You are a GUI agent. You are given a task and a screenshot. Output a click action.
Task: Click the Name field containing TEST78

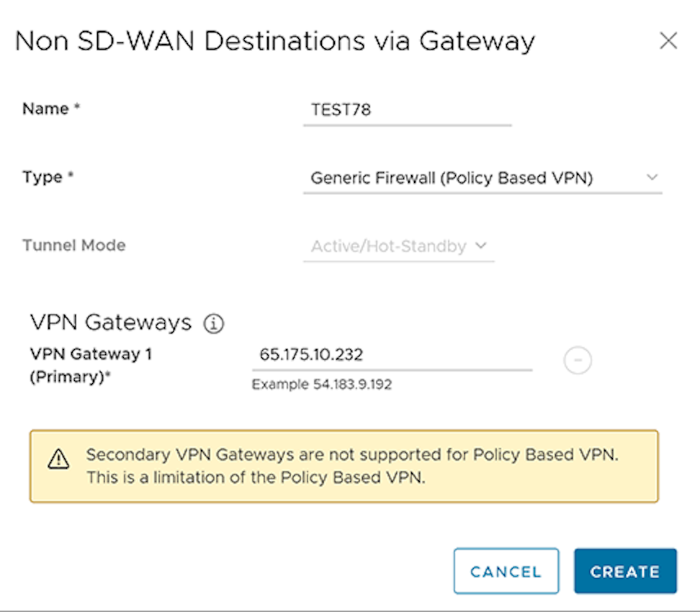[407, 110]
